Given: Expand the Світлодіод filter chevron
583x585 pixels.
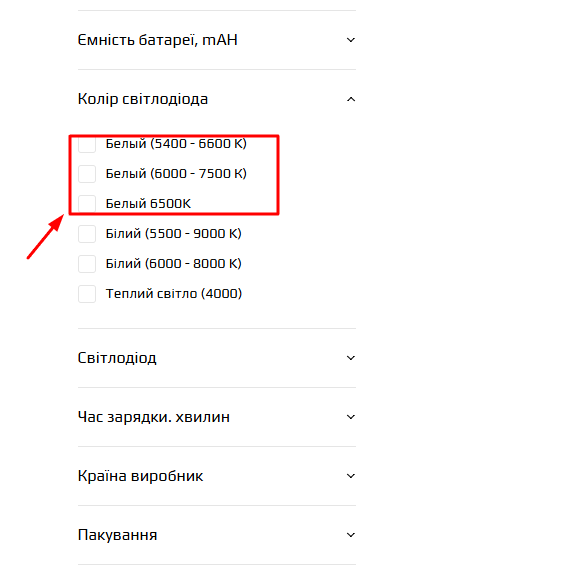Looking at the screenshot, I should (351, 358).
